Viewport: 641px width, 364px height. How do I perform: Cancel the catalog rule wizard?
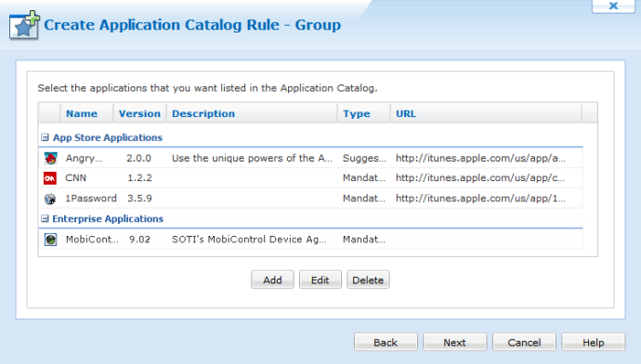[524, 342]
